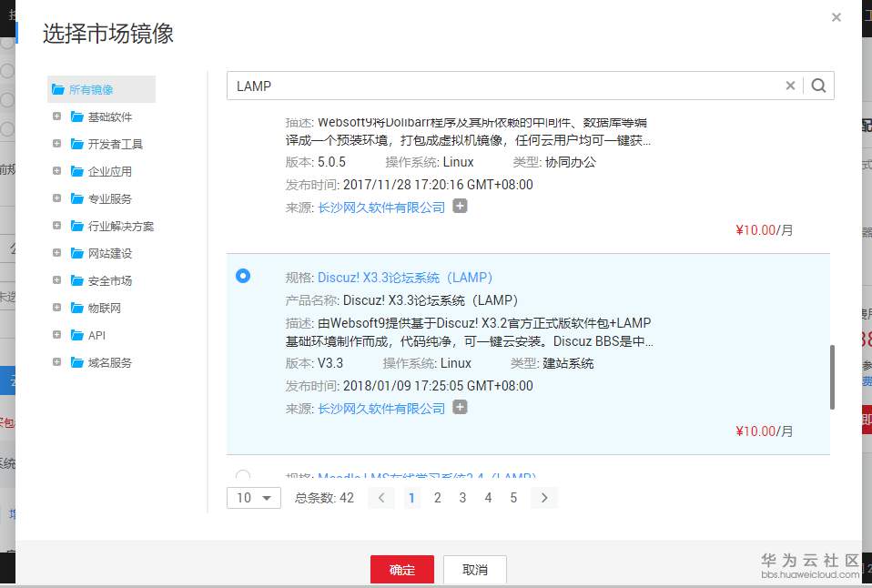The image size is (872, 588).
Task: Expand the 基础软件 tree node
Action: coord(56,117)
